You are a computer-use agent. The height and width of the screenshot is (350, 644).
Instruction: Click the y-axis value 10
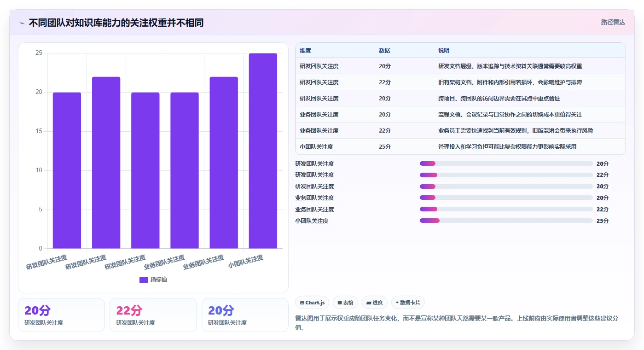39,170
